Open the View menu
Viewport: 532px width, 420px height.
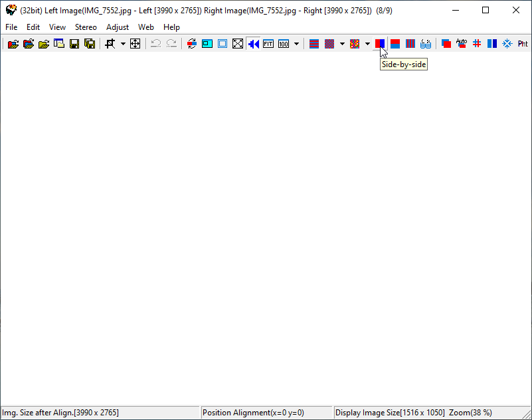(x=57, y=27)
